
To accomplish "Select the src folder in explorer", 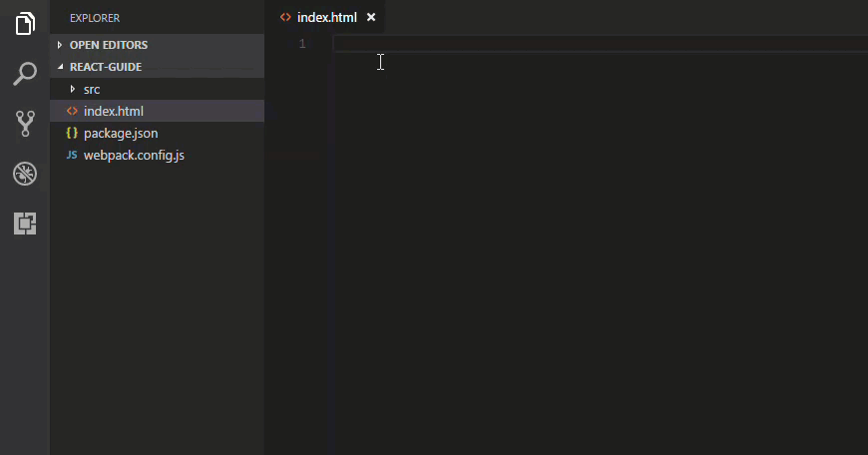I will coord(158,89).
